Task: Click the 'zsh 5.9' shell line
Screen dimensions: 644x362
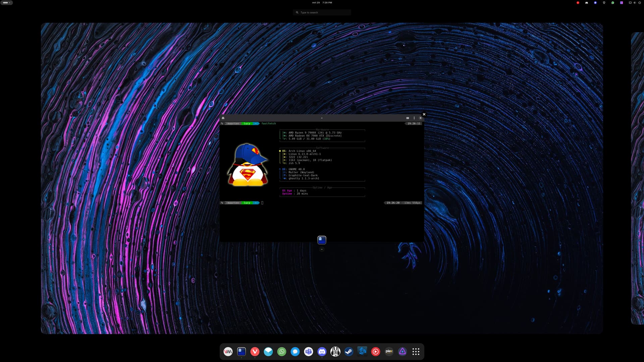Action: pos(294,163)
